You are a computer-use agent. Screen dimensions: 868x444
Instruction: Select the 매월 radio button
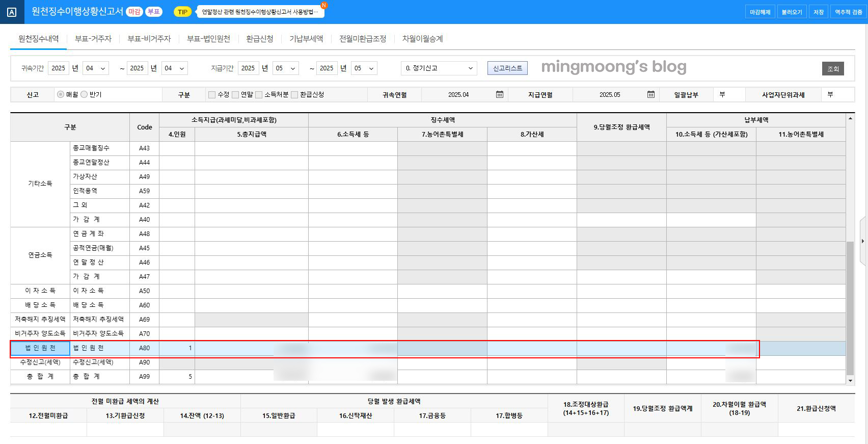pyautogui.click(x=61, y=94)
